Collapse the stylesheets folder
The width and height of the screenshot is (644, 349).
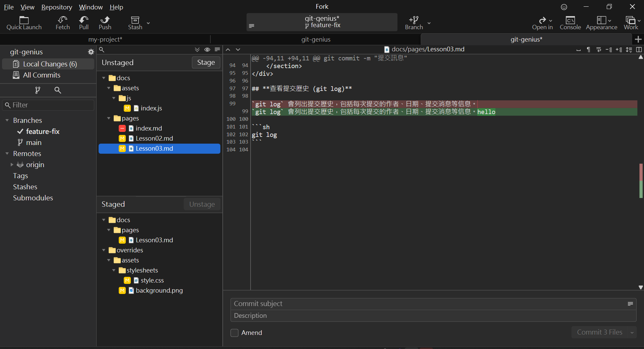pos(114,270)
